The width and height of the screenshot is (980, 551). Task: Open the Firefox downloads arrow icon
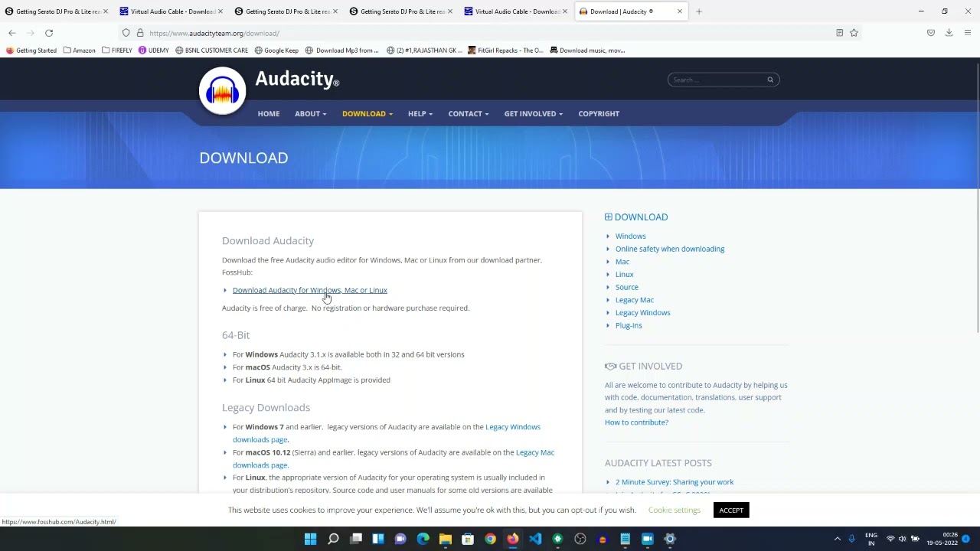point(949,33)
